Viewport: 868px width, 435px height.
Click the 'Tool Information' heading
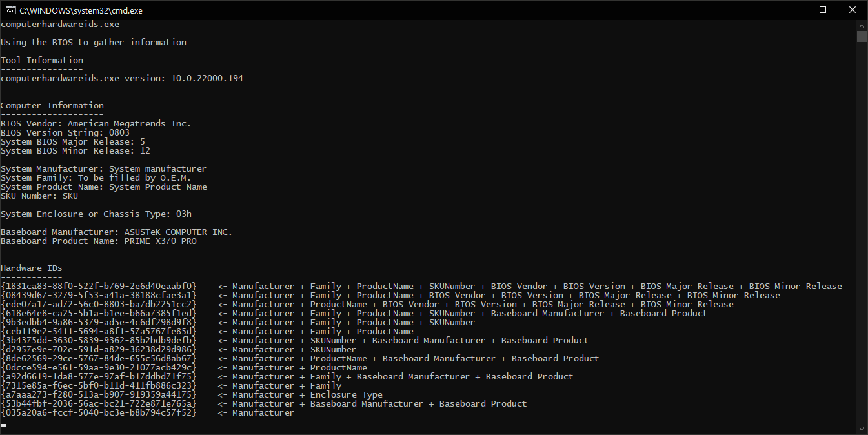coord(42,60)
